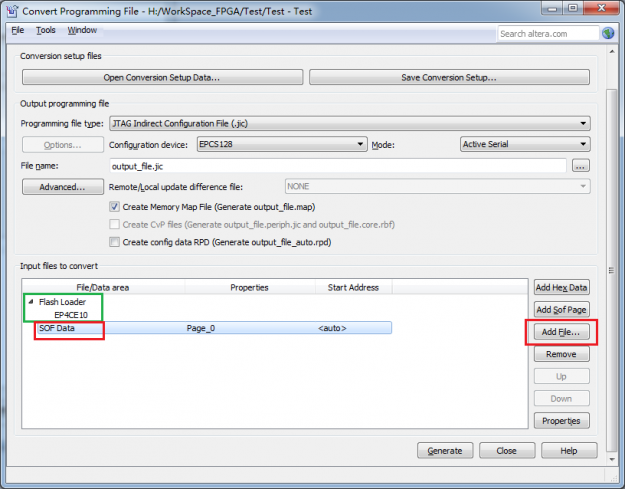The height and width of the screenshot is (489, 625).
Task: Click the file name browse ellipsis button
Action: tap(580, 165)
